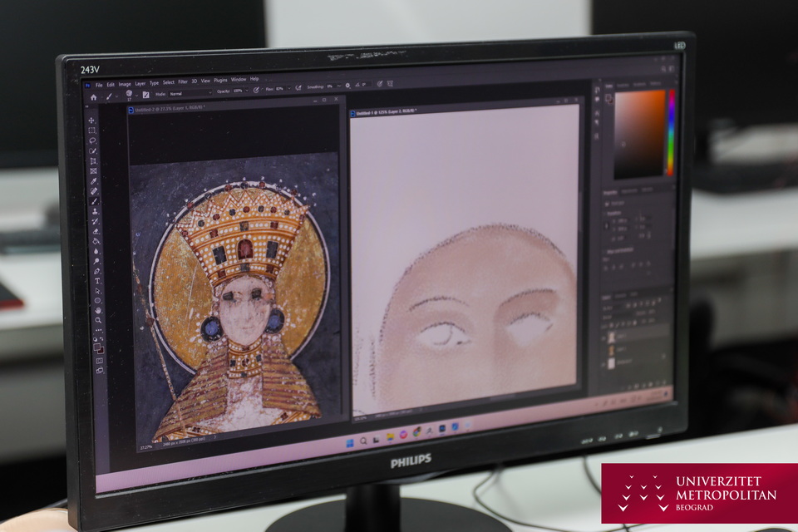Toggle pressure for opacity icon
This screenshot has width=798, height=532.
(256, 89)
